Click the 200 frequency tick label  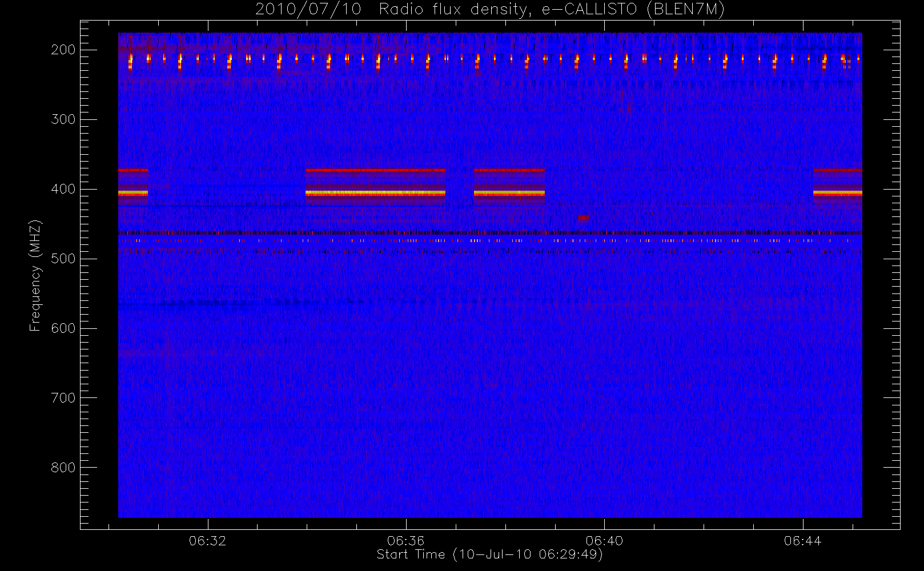coord(63,50)
